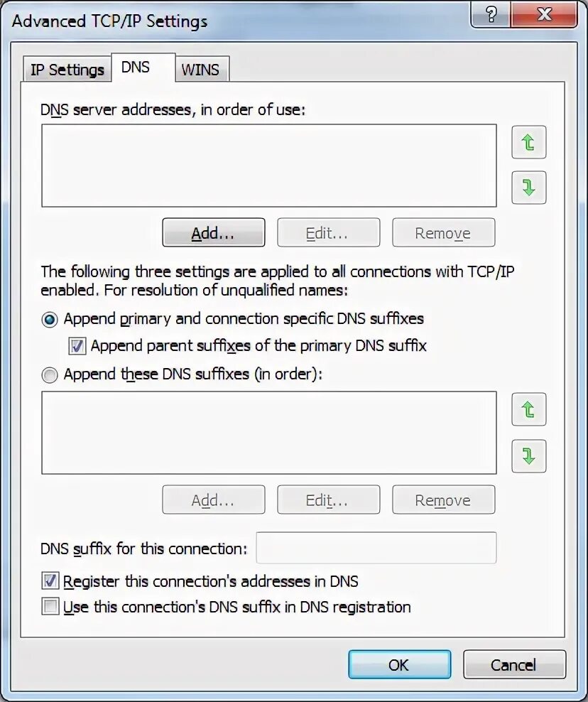Move DNS server address up with green arrow
588x702 pixels.
coord(528,142)
